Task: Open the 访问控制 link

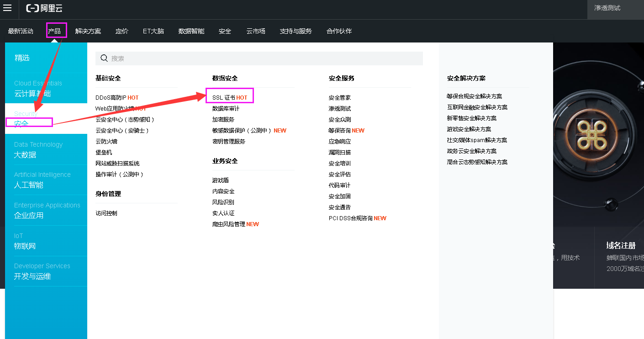Action: point(106,213)
